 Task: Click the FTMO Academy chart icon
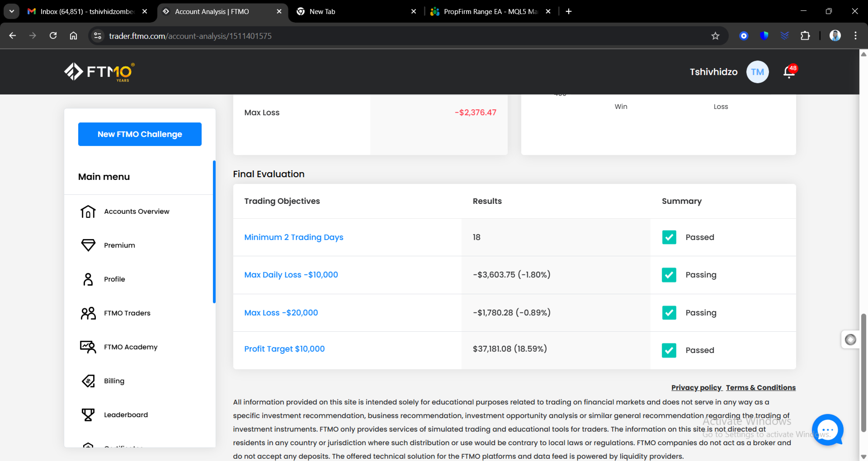pos(88,347)
